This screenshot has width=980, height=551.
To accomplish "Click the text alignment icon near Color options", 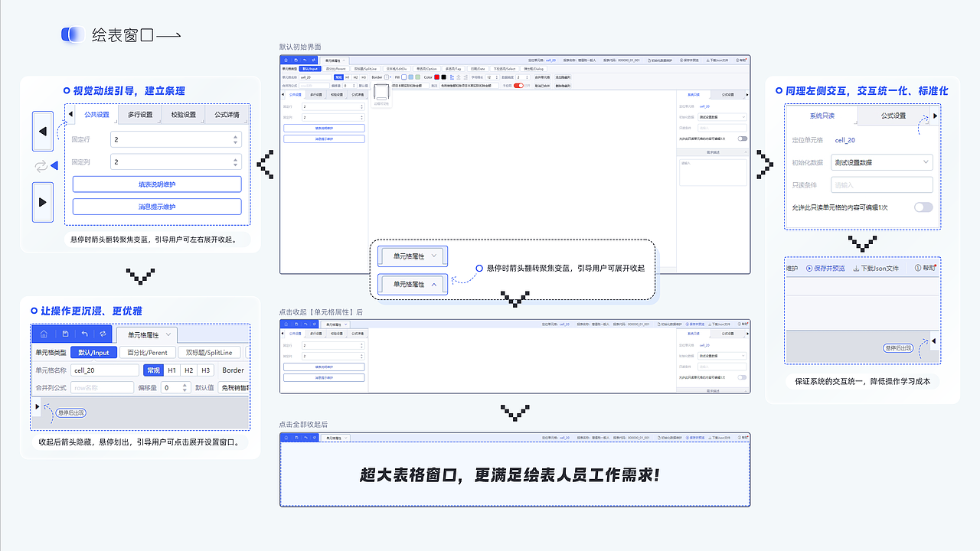I will coord(452,77).
